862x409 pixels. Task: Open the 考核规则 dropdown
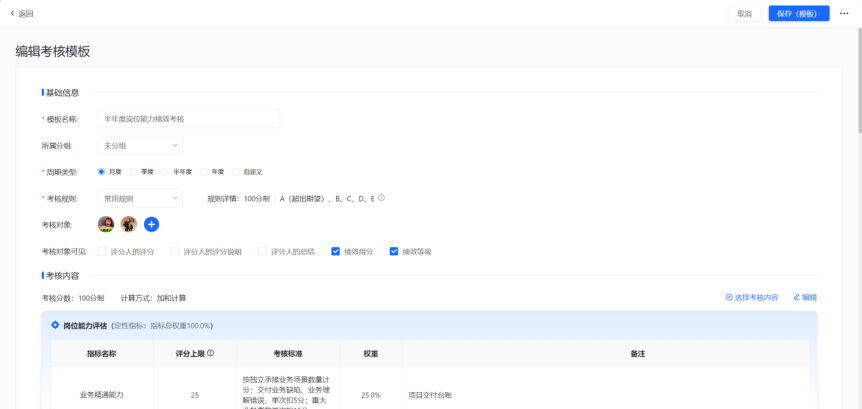[140, 198]
